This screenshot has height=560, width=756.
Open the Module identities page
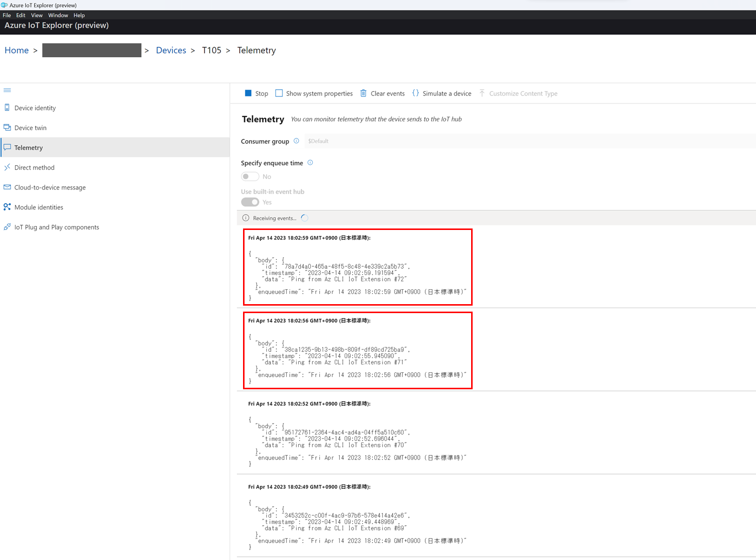[x=115, y=207]
